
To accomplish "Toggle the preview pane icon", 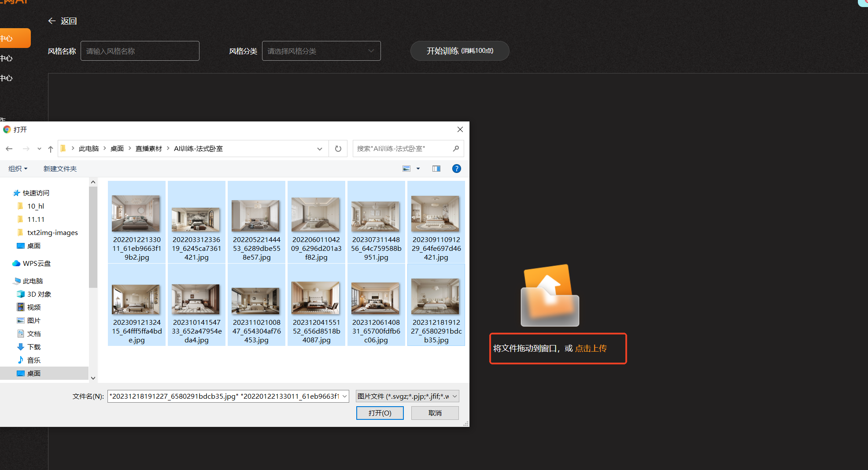I will [x=436, y=169].
